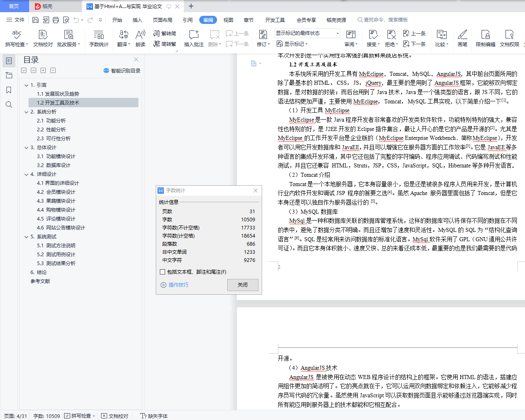Convert text with the 繁转简 button
Screen dimensions: 525x420
165,34
